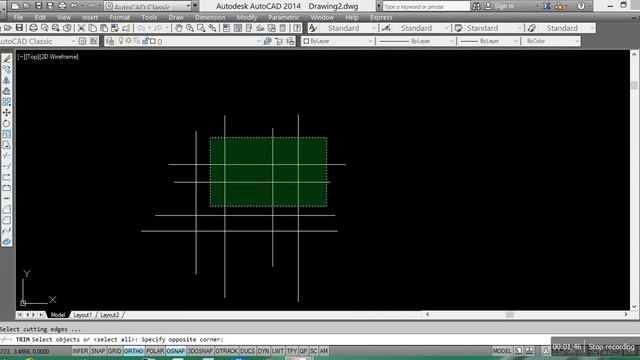The image size is (640, 360).
Task: Click the Help question mark toolbar icon
Action: click(297, 28)
